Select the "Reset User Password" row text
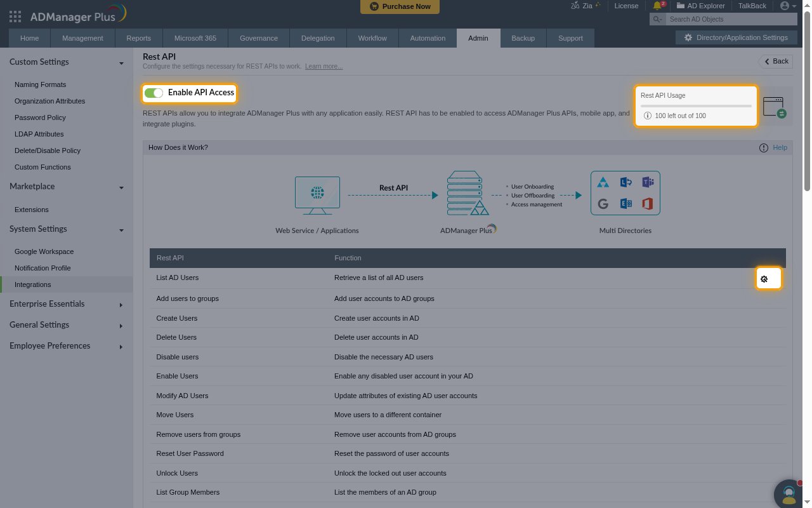 190,453
